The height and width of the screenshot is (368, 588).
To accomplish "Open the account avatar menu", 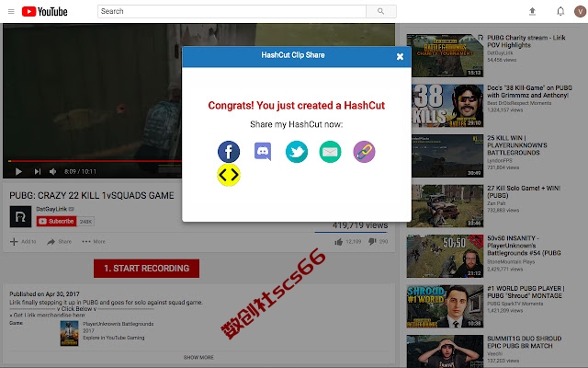I will 580,11.
